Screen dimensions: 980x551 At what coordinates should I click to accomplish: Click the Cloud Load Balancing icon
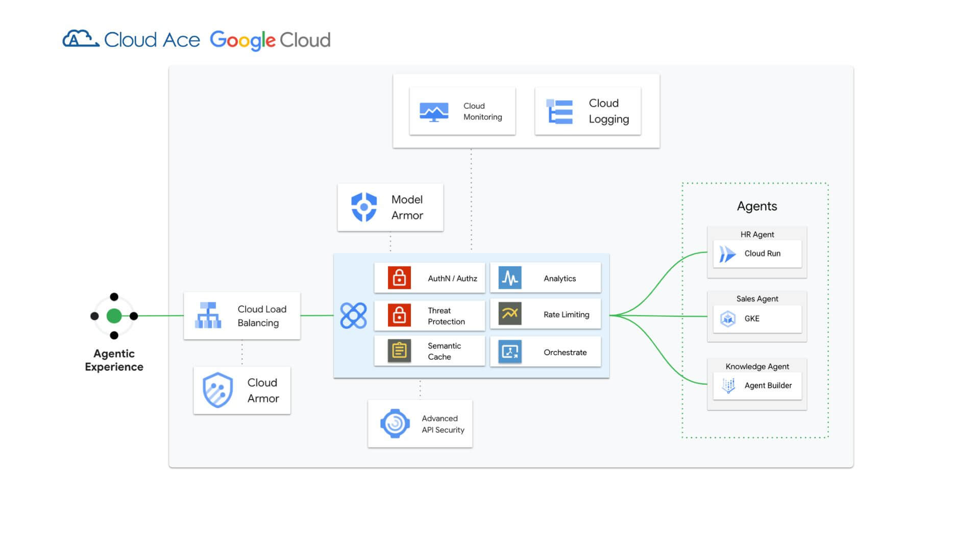pyautogui.click(x=208, y=315)
